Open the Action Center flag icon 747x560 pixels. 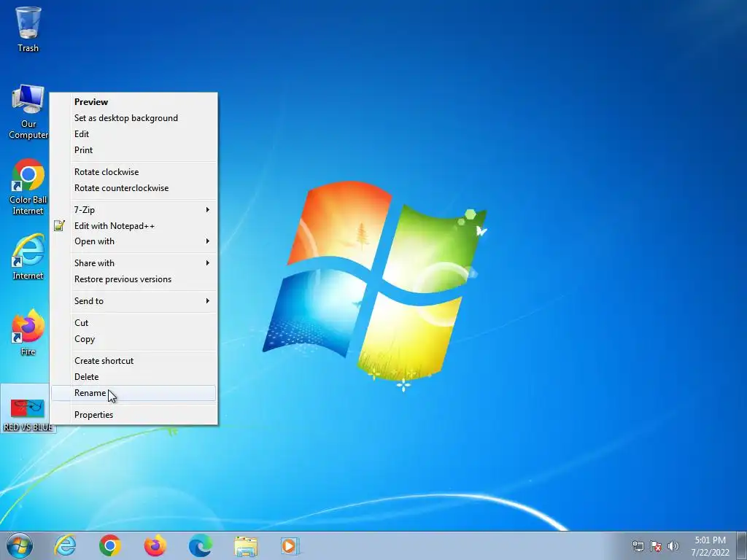tap(656, 546)
